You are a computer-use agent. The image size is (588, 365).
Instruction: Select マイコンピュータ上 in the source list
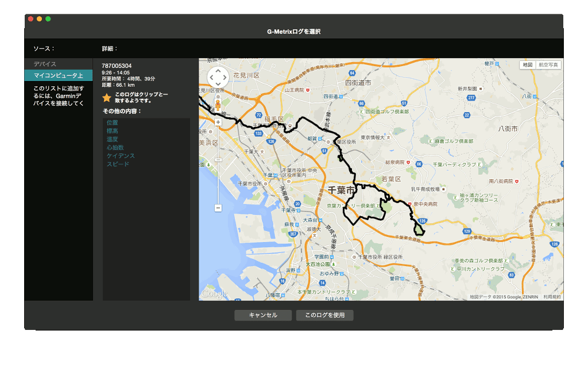59,75
